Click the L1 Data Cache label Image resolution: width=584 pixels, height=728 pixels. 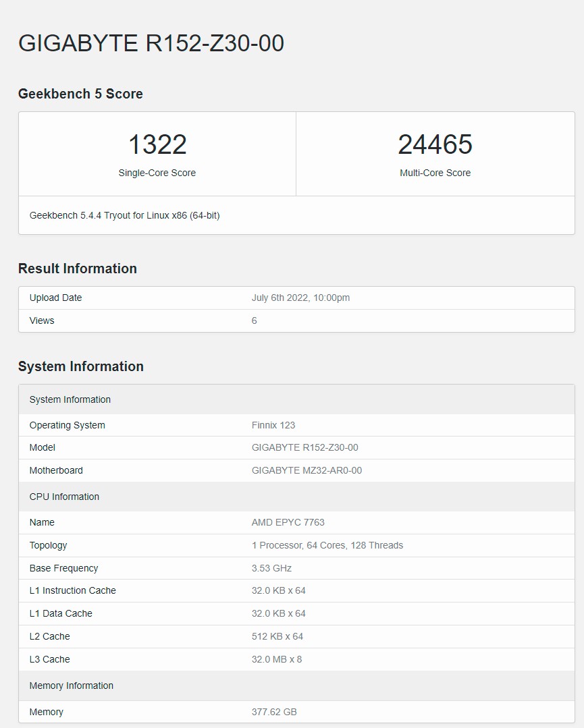pyautogui.click(x=61, y=613)
